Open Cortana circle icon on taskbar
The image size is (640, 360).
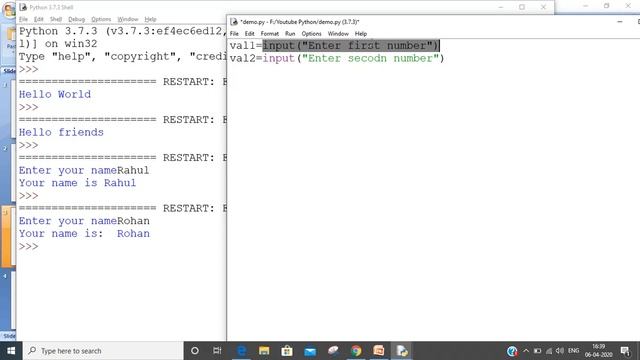195,351
